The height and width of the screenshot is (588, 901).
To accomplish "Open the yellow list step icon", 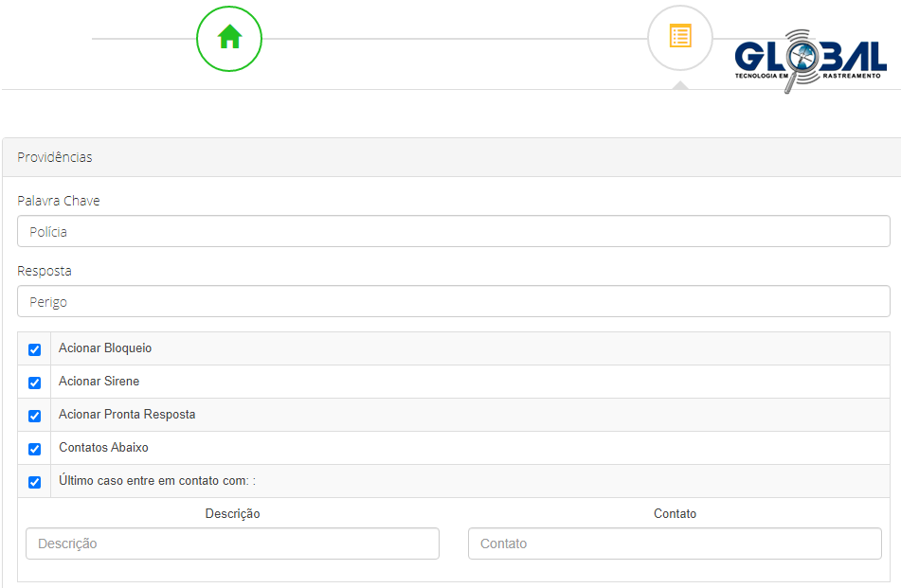I will click(679, 38).
